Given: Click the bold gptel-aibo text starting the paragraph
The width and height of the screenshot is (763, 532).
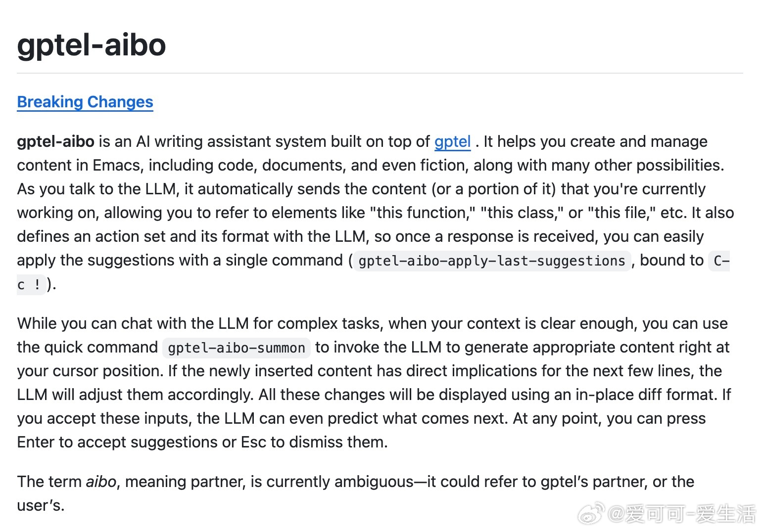Looking at the screenshot, I should pyautogui.click(x=55, y=141).
